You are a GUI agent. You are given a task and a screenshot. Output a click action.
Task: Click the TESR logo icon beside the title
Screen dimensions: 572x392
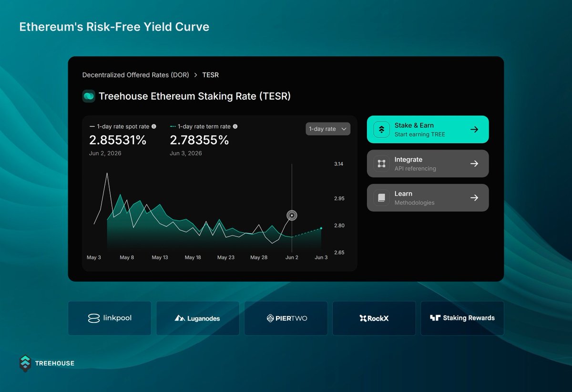(89, 96)
